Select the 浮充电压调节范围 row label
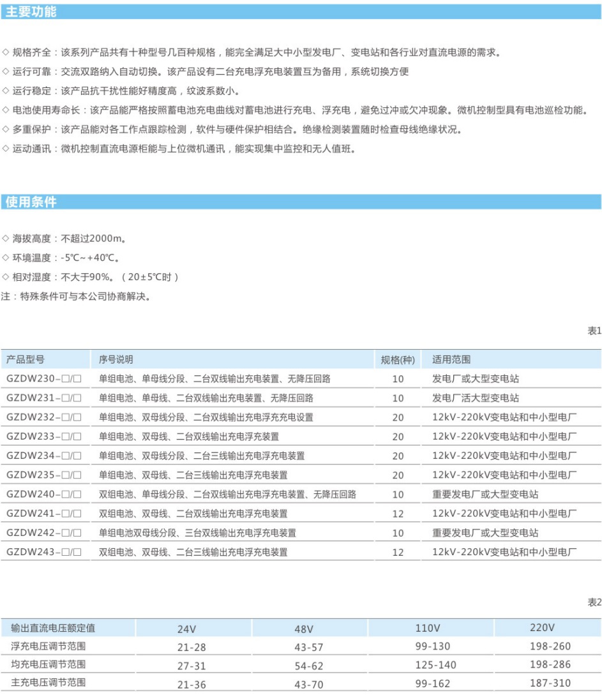 tap(49, 646)
